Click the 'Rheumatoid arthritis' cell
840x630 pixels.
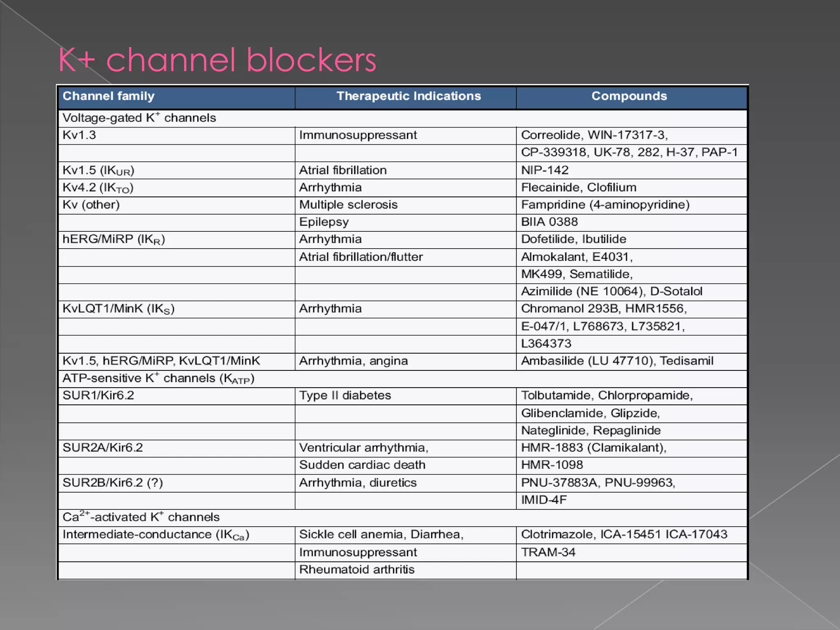[406, 570]
